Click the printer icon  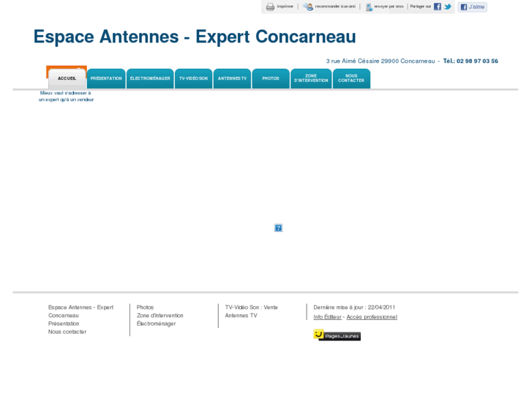click(270, 7)
